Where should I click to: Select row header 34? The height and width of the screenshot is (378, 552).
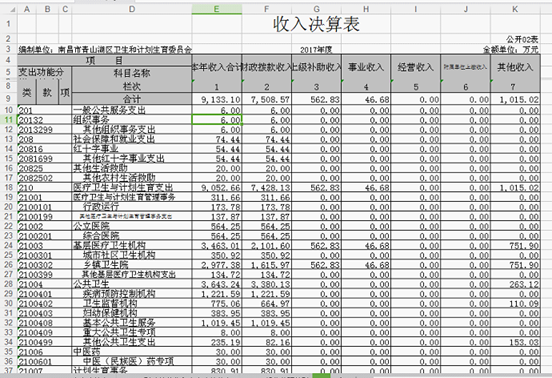pos(8,342)
